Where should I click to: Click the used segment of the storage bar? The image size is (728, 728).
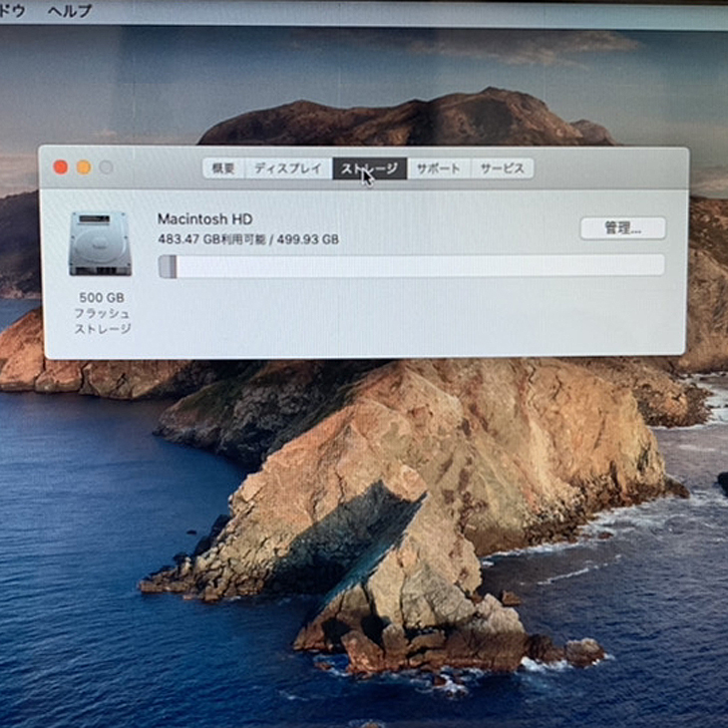(168, 265)
